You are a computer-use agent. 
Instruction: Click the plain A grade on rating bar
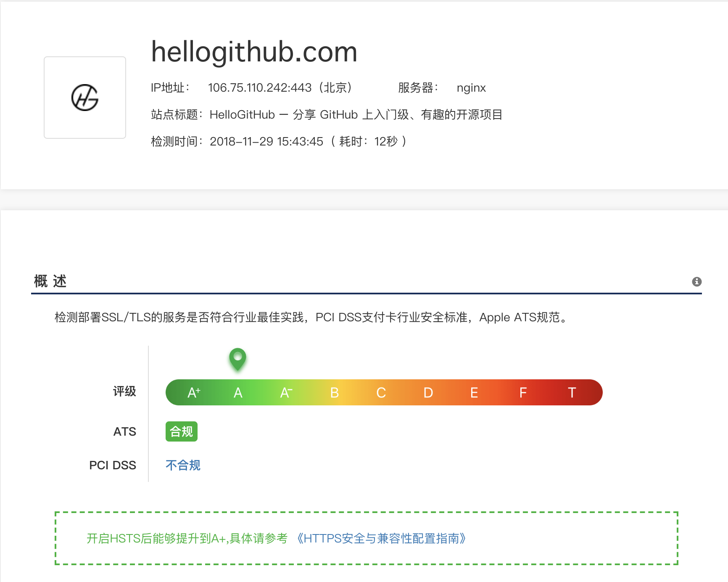pos(238,393)
